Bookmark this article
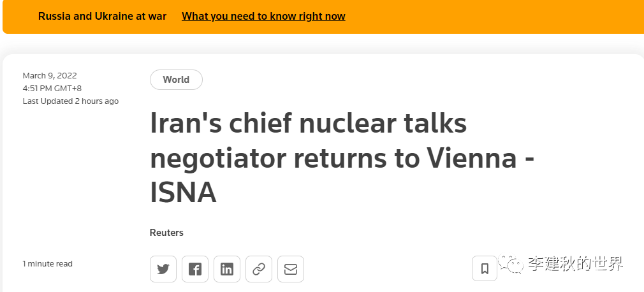The height and width of the screenshot is (292, 644). [x=485, y=269]
